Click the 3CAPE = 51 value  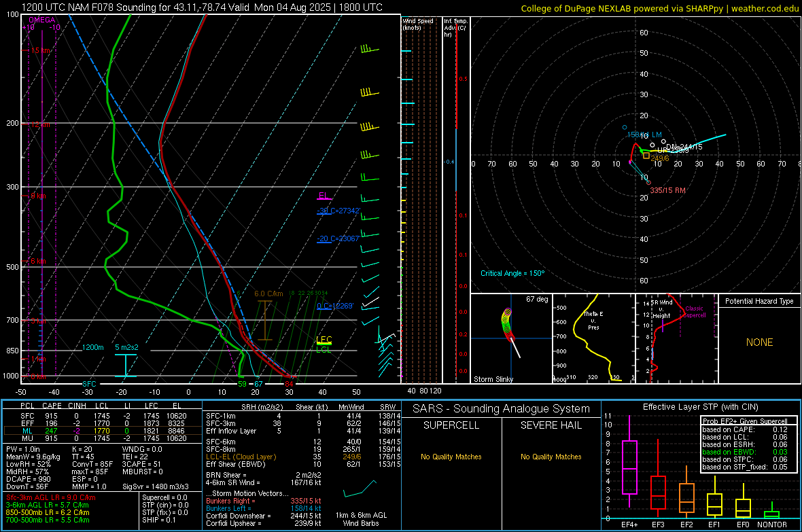point(141,464)
